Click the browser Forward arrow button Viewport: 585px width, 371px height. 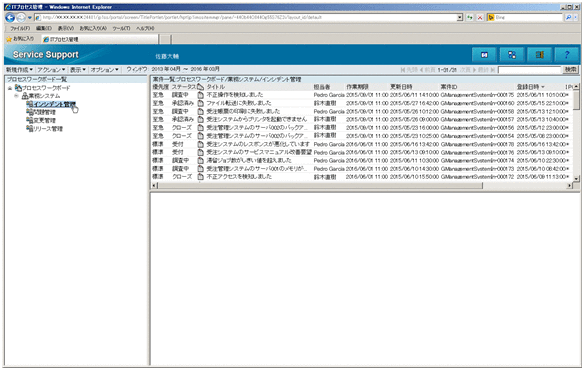point(21,18)
